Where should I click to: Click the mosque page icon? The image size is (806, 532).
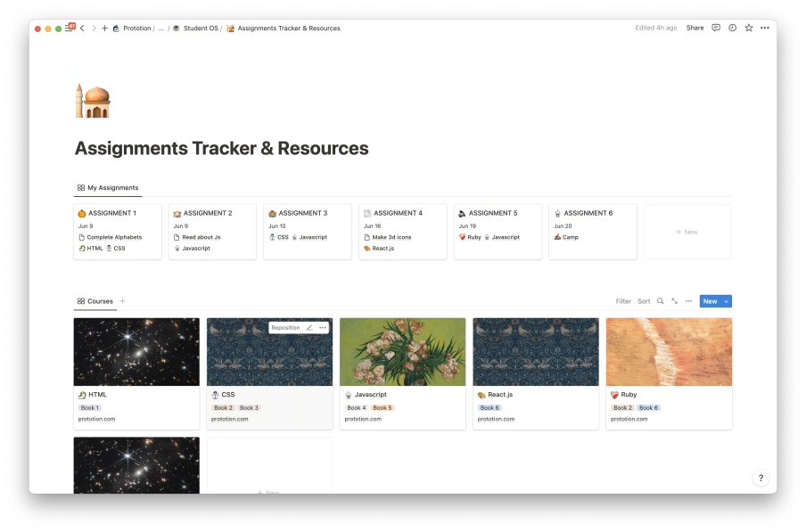click(93, 101)
